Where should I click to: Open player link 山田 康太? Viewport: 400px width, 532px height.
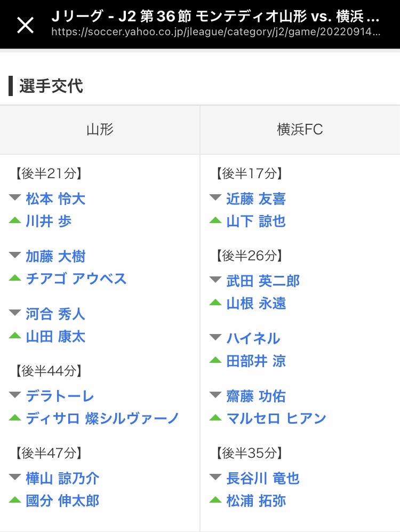55,337
